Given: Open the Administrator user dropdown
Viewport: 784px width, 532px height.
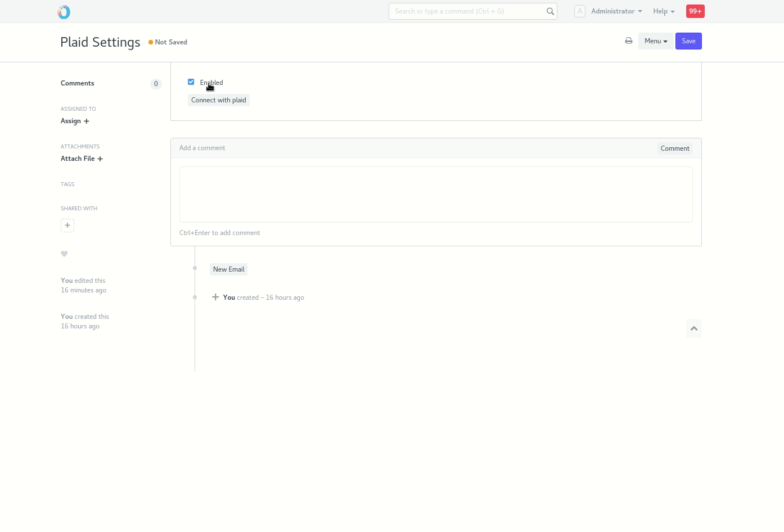Looking at the screenshot, I should [x=616, y=11].
